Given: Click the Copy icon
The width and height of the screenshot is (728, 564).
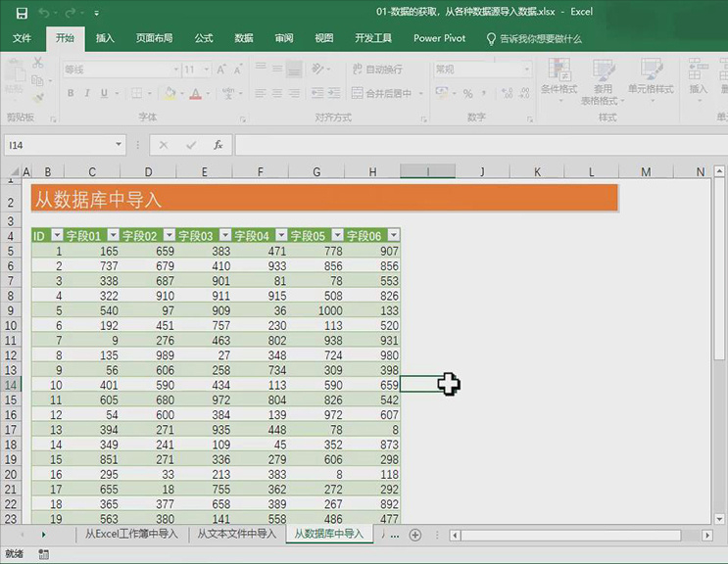Looking at the screenshot, I should 37,80.
